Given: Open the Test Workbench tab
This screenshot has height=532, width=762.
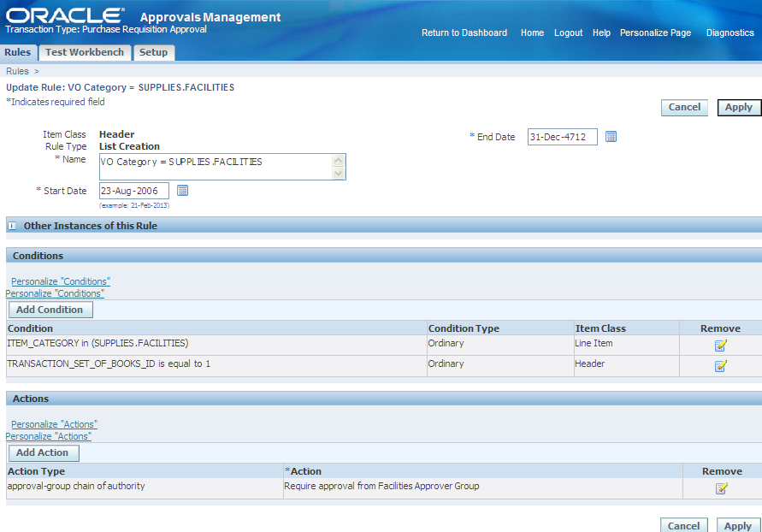Looking at the screenshot, I should [x=85, y=52].
